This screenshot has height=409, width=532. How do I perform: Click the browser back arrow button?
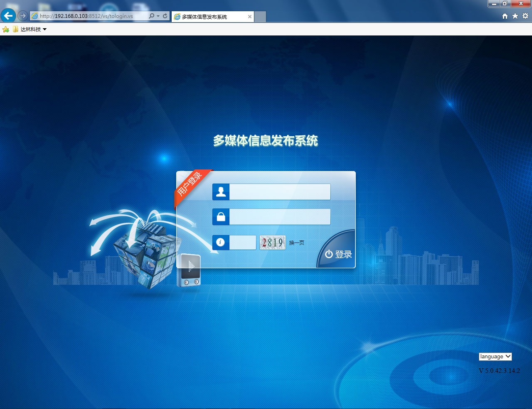tap(8, 16)
